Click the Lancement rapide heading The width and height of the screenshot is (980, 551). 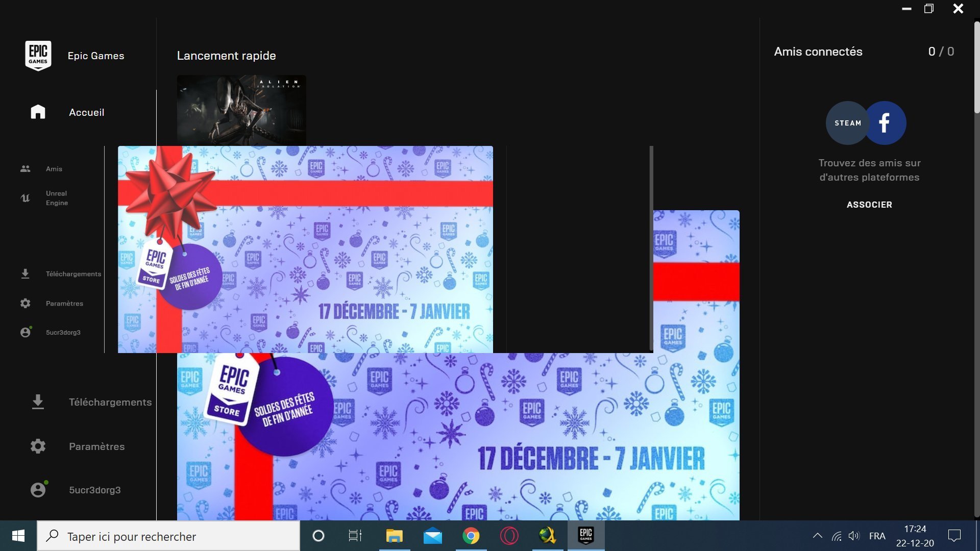pos(227,56)
